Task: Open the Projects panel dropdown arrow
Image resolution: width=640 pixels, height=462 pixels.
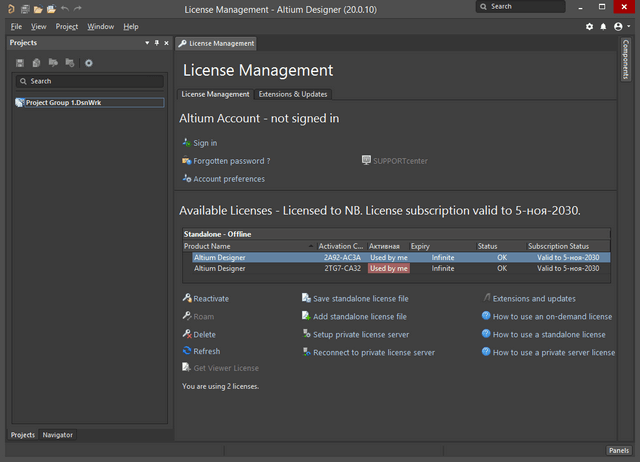Action: click(147, 43)
